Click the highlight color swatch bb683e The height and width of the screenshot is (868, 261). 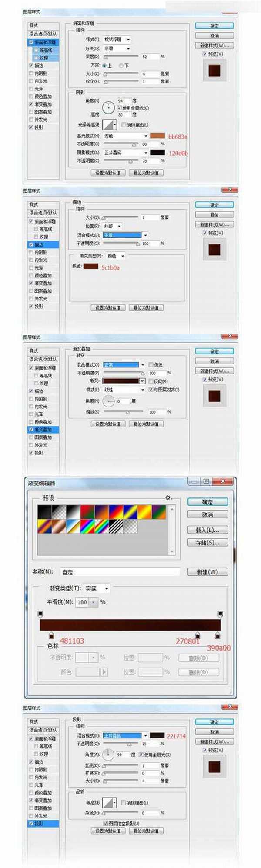click(x=157, y=136)
